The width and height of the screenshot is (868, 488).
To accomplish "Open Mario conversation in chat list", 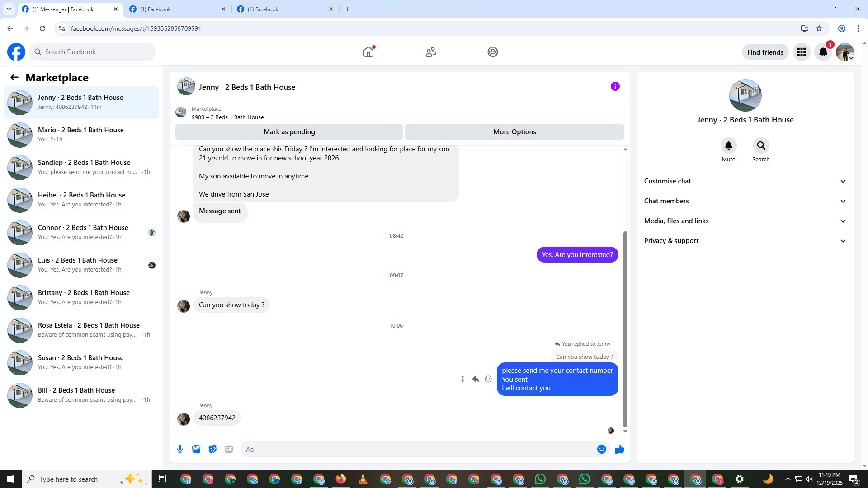I will (81, 135).
